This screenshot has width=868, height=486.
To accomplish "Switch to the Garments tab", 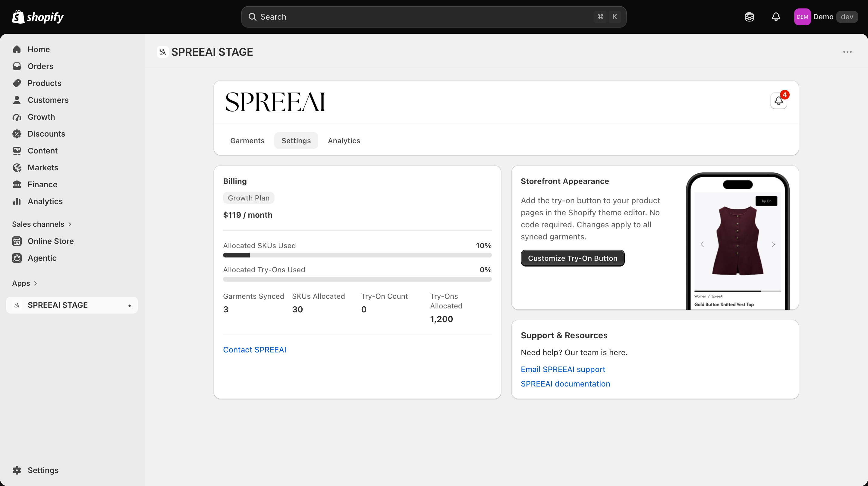I will (247, 140).
